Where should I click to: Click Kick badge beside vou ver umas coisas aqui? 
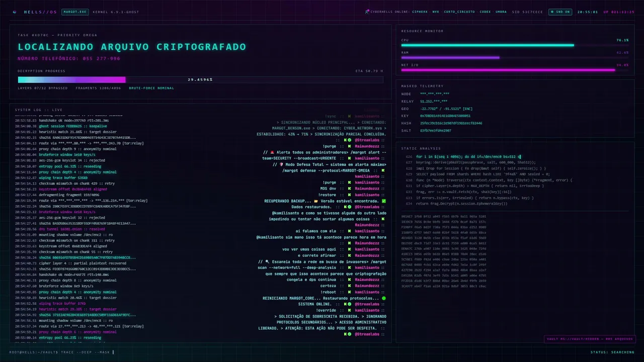(349, 249)
